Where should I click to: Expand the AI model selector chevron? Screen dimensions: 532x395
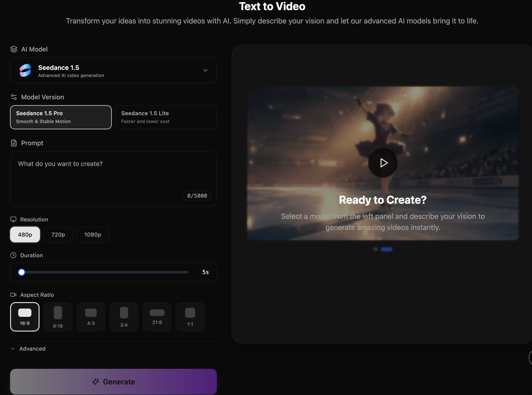[x=205, y=70]
